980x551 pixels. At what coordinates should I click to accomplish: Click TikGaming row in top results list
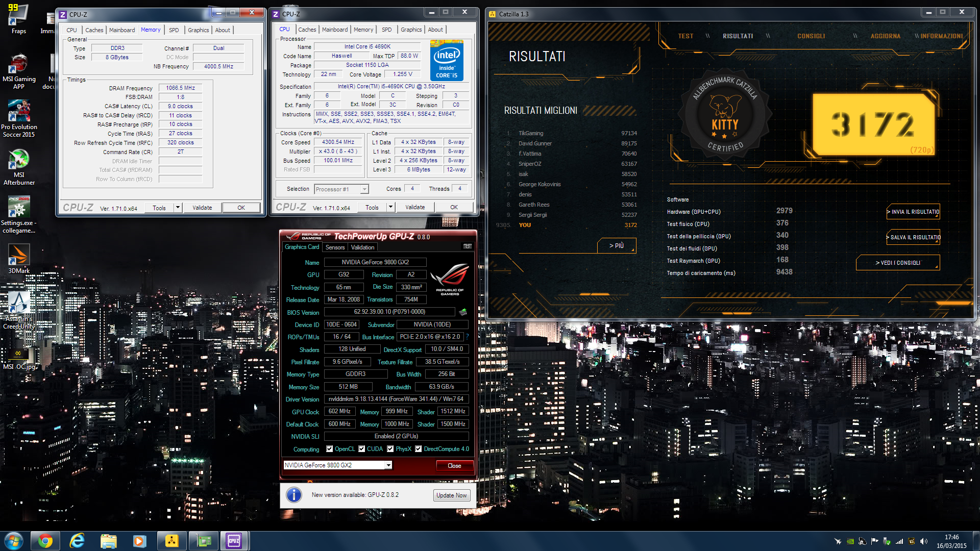572,133
